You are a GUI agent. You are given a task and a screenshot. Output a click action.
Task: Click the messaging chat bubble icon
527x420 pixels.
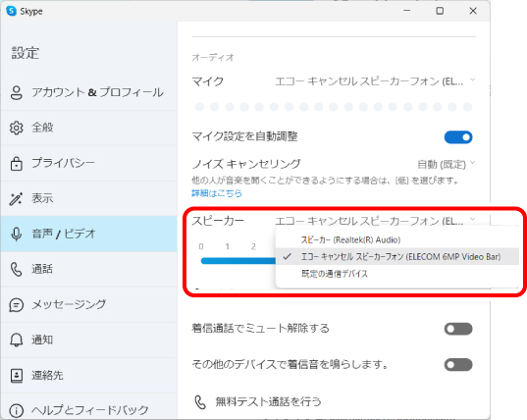16,305
